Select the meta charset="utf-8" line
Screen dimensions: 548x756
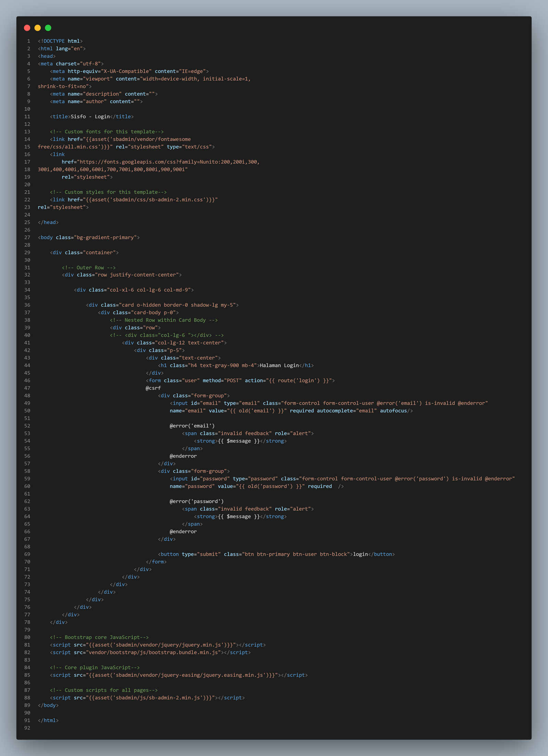(71, 64)
